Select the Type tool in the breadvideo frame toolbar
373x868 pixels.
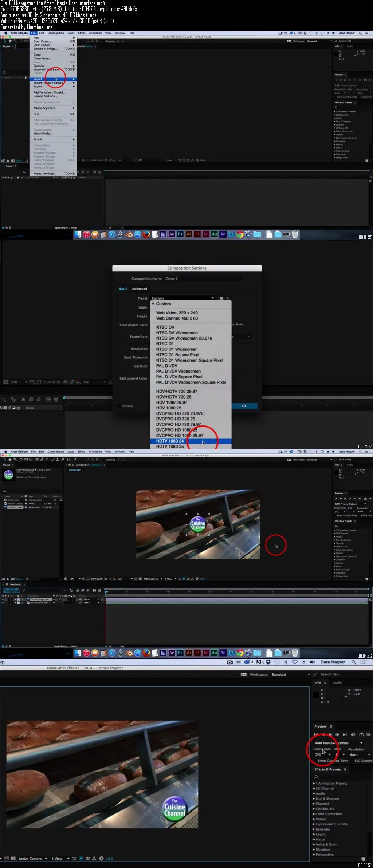(x=47, y=459)
